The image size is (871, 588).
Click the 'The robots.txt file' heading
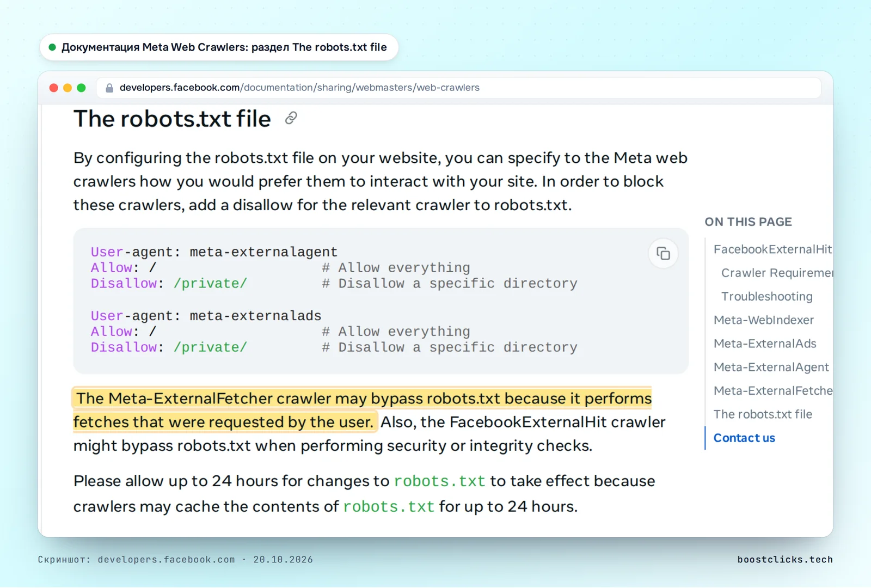pos(172,119)
